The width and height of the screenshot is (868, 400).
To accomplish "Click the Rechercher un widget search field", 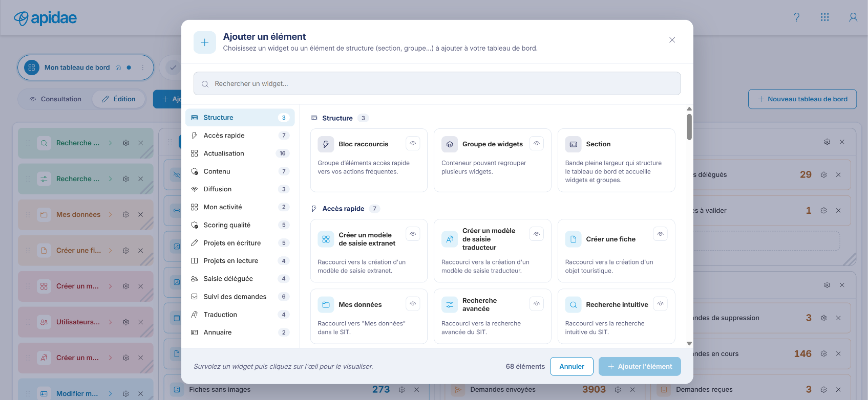I will 437,83.
